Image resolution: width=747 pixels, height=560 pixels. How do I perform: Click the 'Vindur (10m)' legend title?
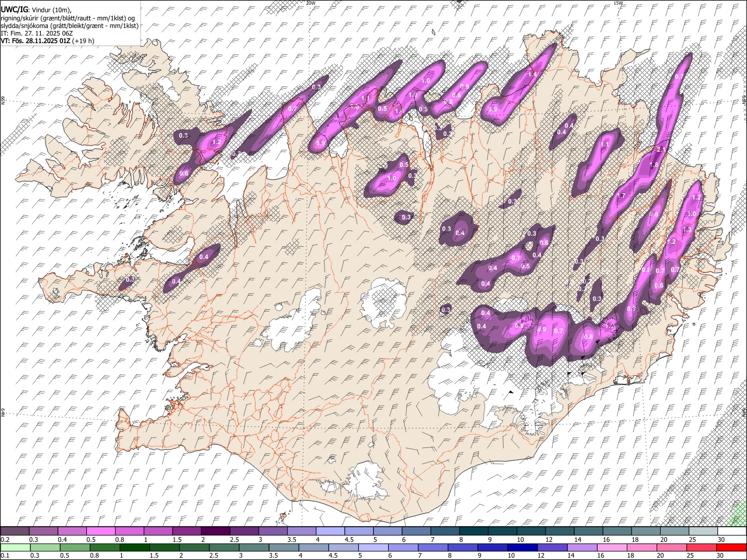pyautogui.click(x=51, y=10)
